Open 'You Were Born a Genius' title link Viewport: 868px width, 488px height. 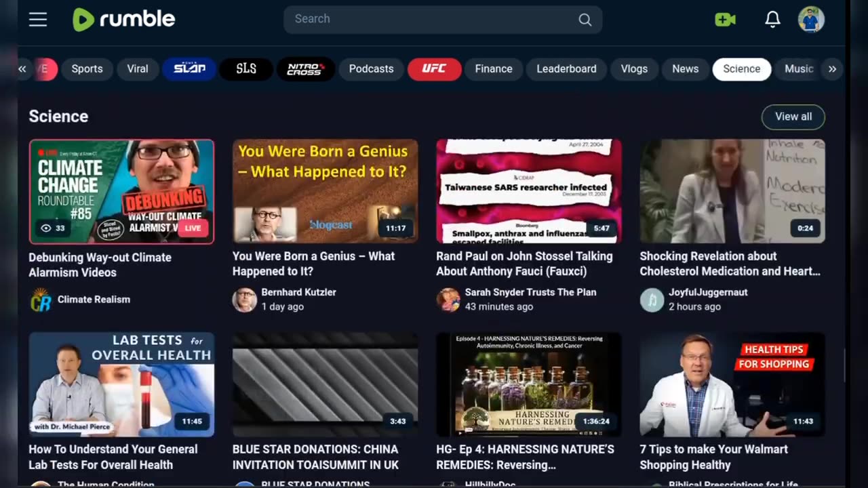[x=313, y=264]
